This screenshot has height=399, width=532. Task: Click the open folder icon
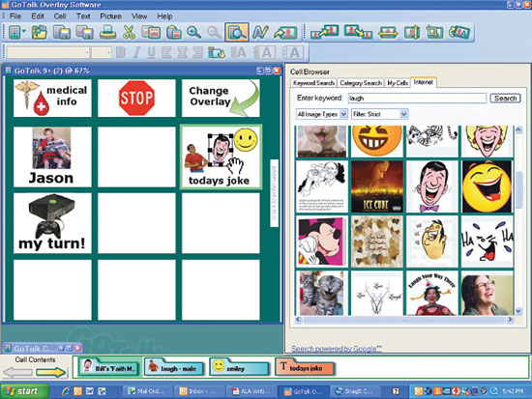coord(40,32)
